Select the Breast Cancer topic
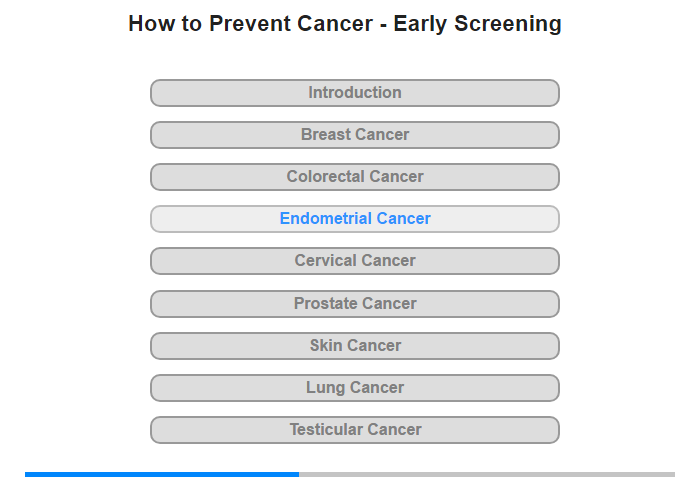 click(x=355, y=135)
